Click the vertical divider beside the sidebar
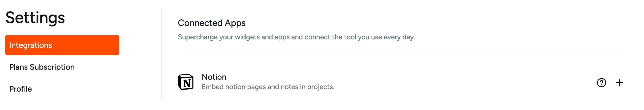Viewport: 644px width, 110px height. 161,54
